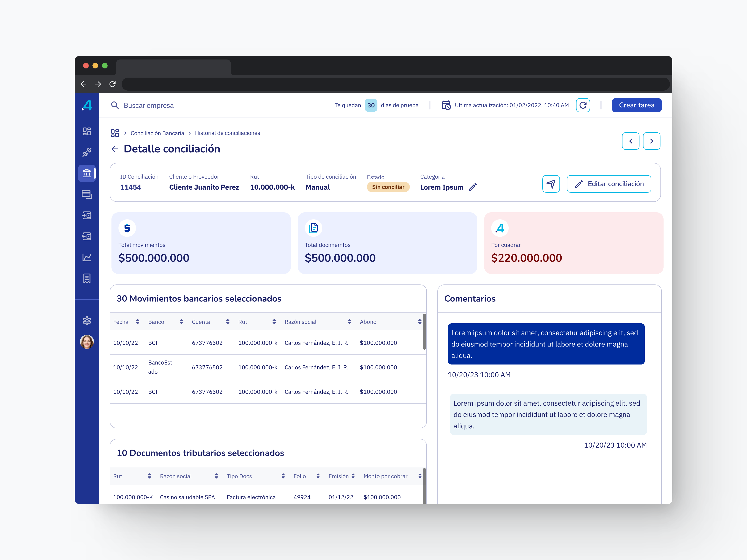The image size is (747, 560).
Task: Sort documents table by Monto por cobrar
Action: pyautogui.click(x=420, y=476)
